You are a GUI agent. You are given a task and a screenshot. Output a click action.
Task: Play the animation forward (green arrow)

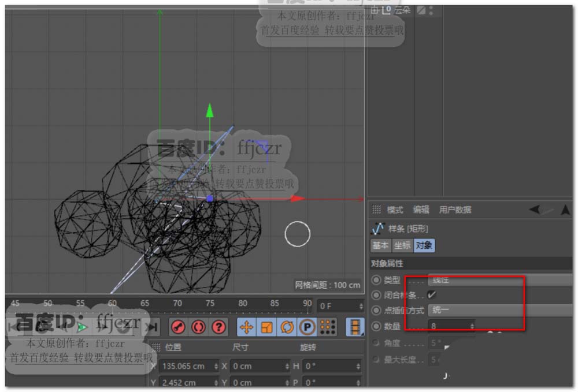pyautogui.click(x=82, y=327)
